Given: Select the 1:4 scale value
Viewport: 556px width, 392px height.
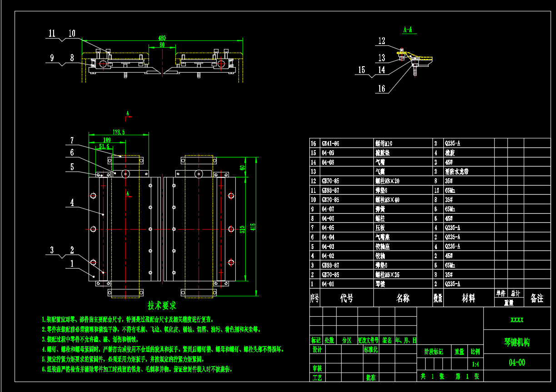Looking at the screenshot, I should tap(475, 364).
